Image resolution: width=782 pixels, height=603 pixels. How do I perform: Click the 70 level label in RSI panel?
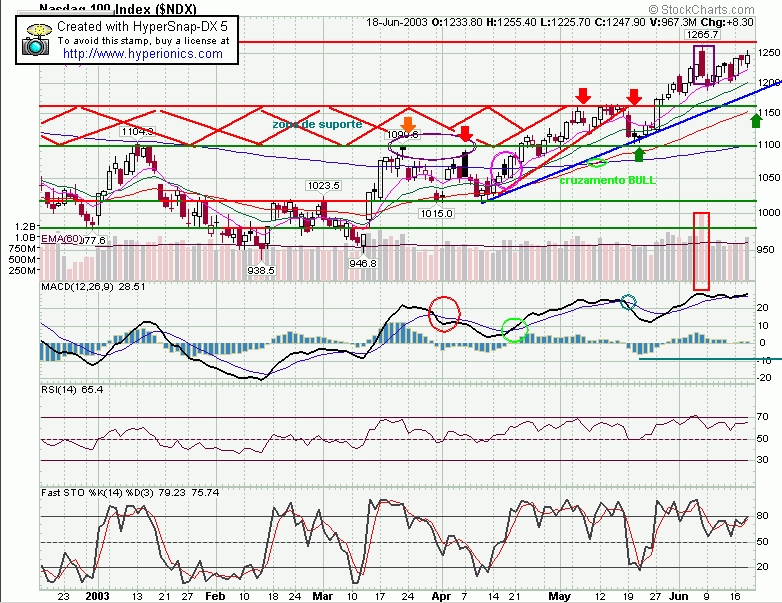coord(763,416)
